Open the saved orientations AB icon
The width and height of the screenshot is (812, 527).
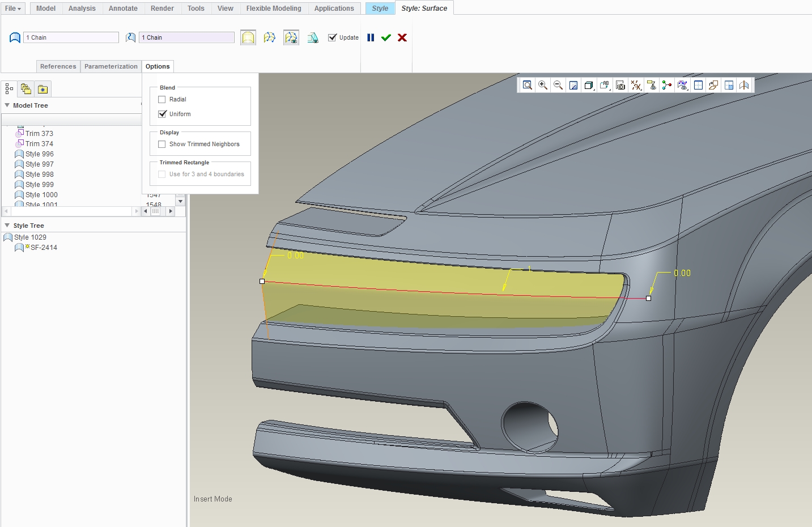pyautogui.click(x=605, y=85)
